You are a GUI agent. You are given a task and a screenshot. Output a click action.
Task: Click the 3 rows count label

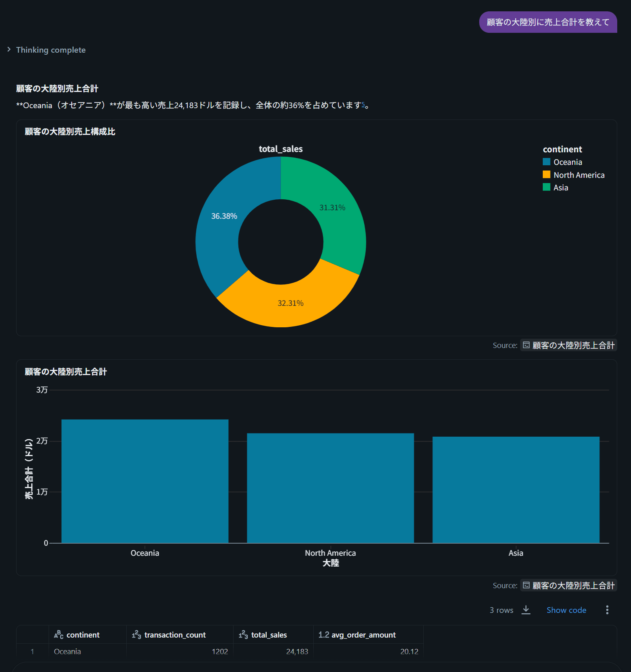501,610
